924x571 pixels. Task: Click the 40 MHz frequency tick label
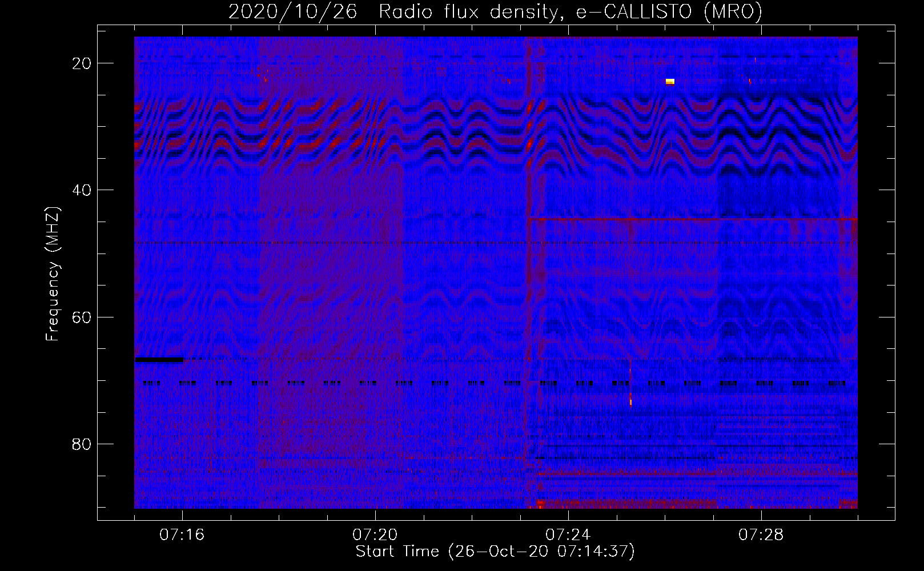(82, 190)
